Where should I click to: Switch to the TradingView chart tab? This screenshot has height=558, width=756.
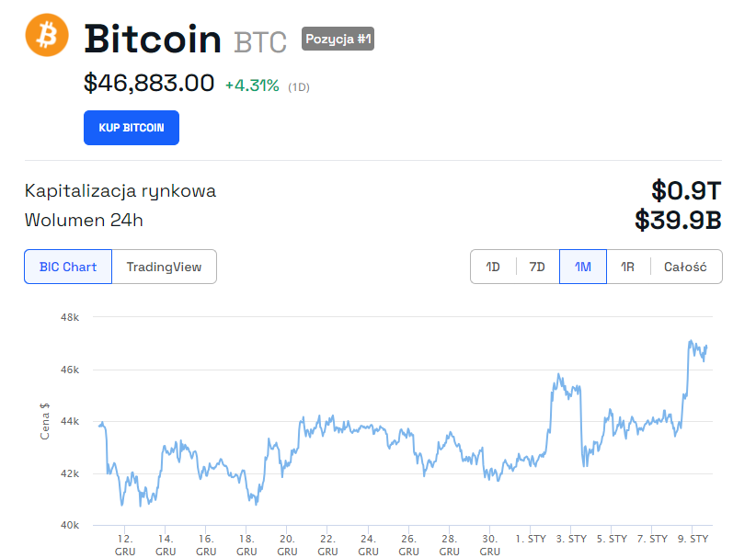164,267
